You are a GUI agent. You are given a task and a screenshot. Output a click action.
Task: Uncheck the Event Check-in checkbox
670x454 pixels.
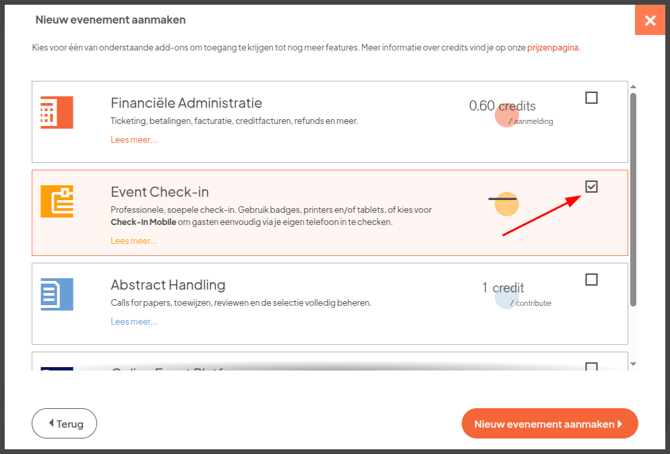coord(591,187)
